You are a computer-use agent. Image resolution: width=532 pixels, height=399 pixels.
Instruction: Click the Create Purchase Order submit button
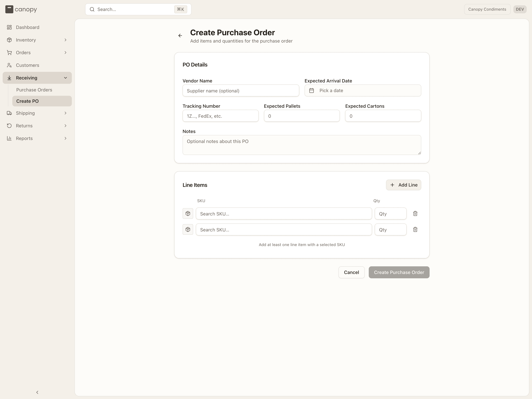pos(399,272)
